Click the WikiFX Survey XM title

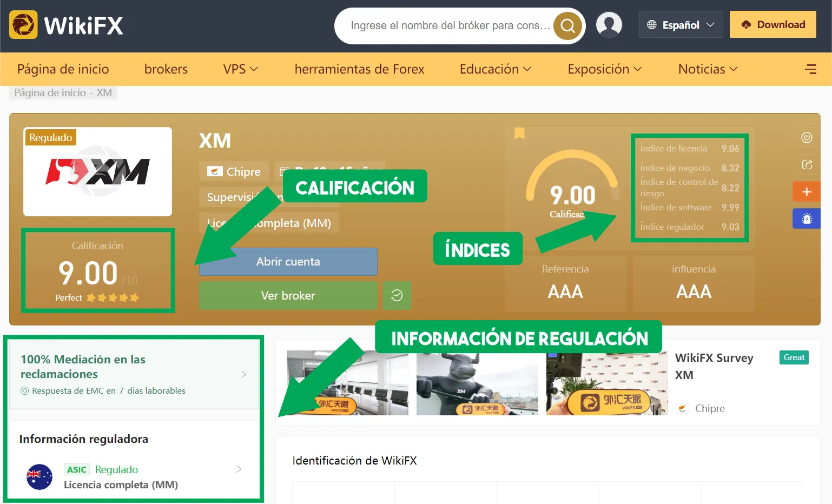coord(714,366)
